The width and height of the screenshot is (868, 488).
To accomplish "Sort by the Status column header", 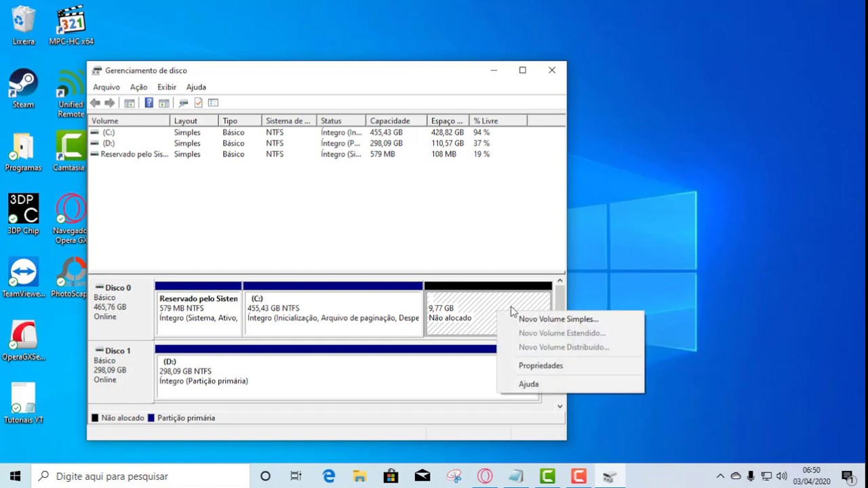I will [x=341, y=121].
